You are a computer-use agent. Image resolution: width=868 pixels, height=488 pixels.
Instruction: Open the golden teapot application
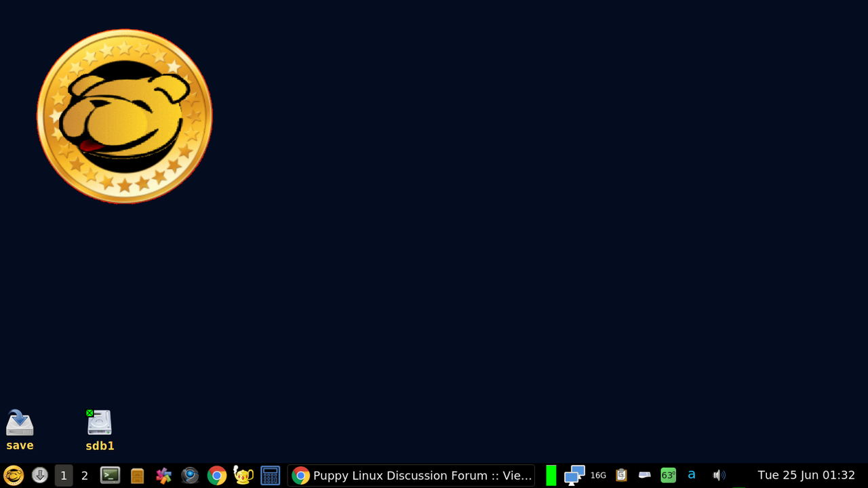243,476
